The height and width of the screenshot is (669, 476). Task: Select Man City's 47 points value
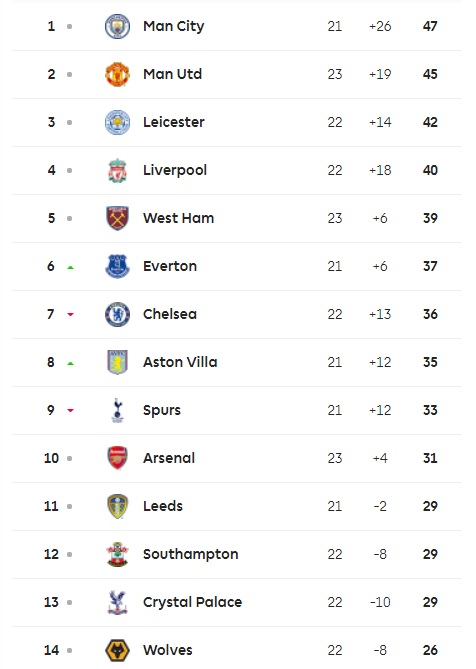pos(430,26)
